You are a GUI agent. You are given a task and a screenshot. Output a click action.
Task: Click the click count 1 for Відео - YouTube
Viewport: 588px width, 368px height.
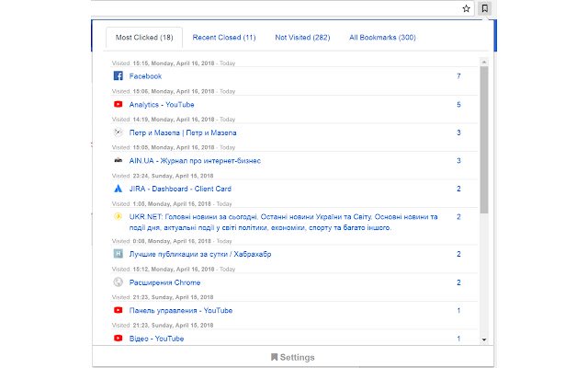click(458, 339)
